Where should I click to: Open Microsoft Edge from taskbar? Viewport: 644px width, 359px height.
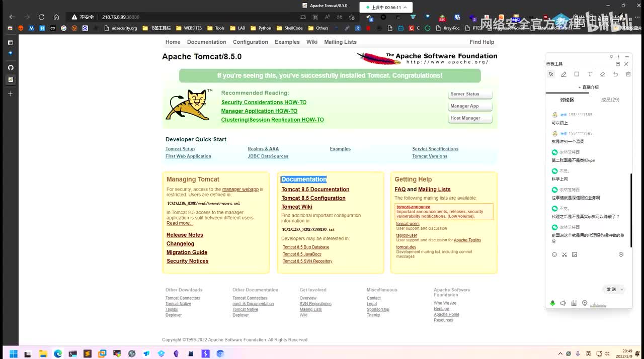[x=58, y=353]
